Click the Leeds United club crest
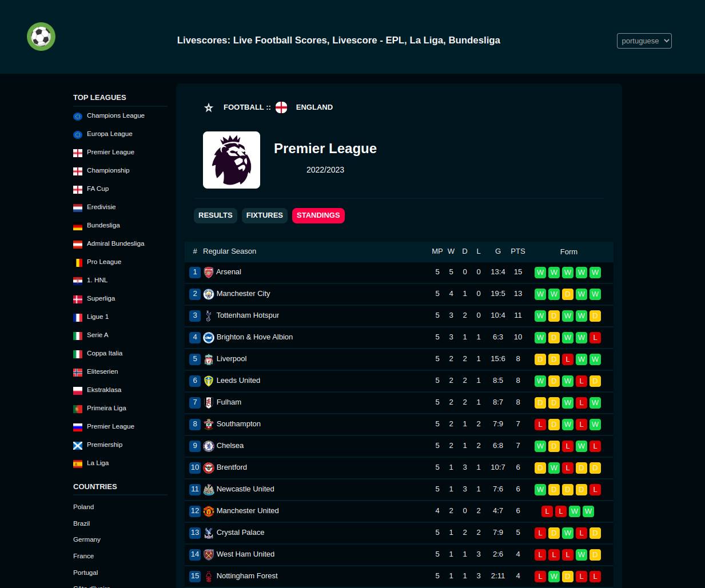 click(209, 381)
